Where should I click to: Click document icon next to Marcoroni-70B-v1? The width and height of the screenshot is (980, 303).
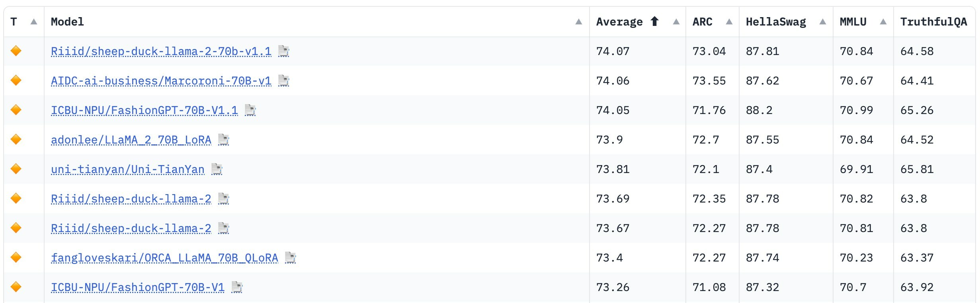pos(283,81)
